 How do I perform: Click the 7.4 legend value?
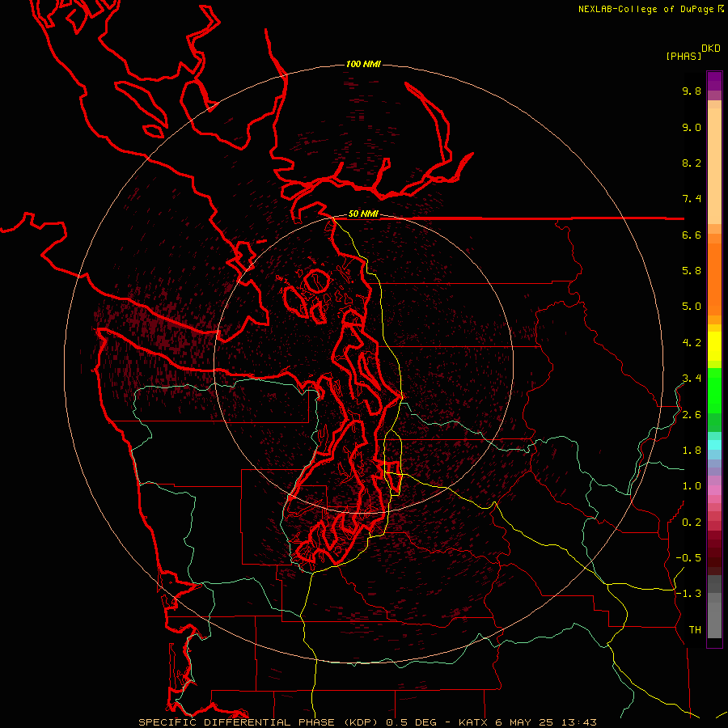tap(692, 199)
